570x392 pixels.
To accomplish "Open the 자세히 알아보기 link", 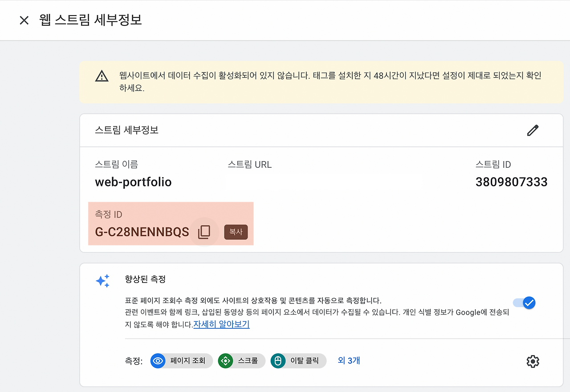I will pos(221,324).
